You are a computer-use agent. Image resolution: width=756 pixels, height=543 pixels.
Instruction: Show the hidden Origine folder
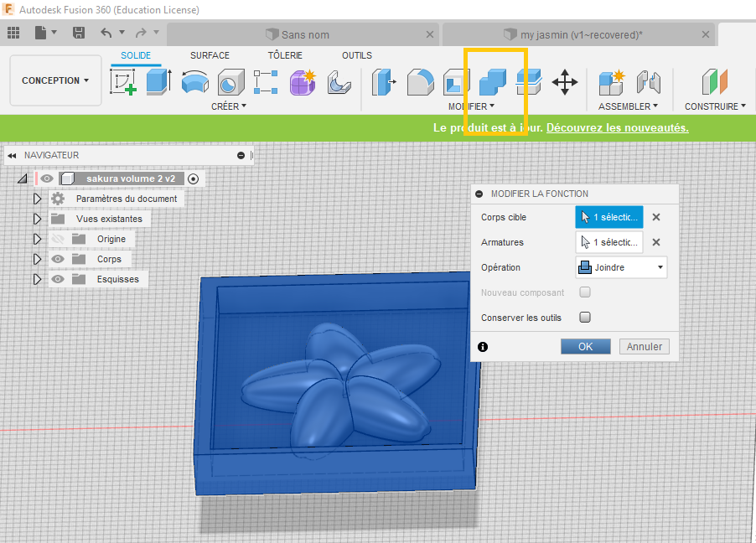(x=58, y=239)
